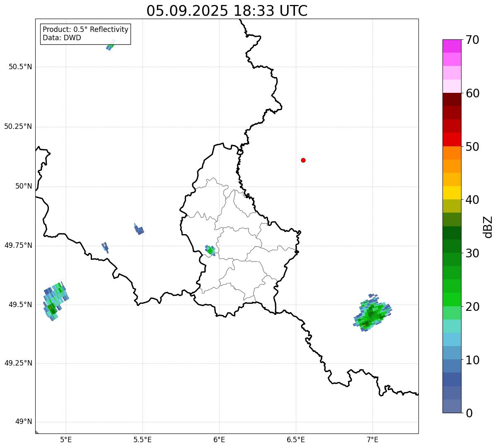
Task: Click the 5°E longitude label
Action: 66,439
